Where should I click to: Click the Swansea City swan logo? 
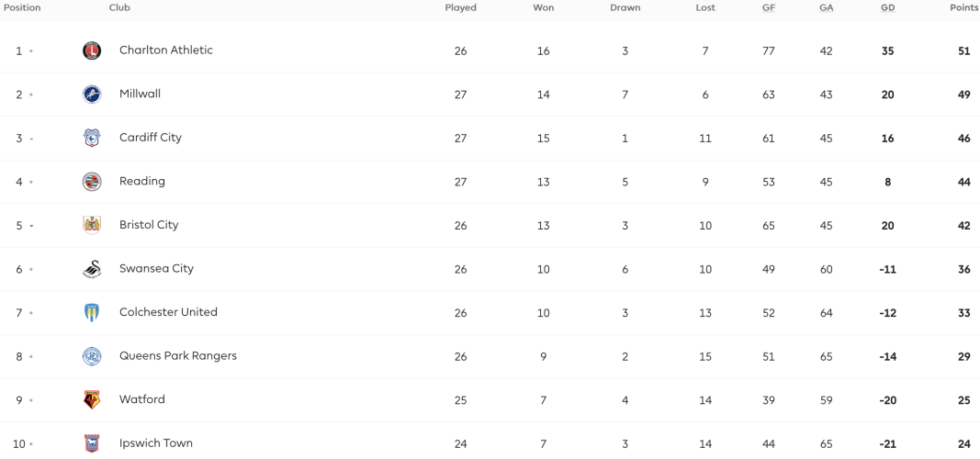click(x=92, y=269)
